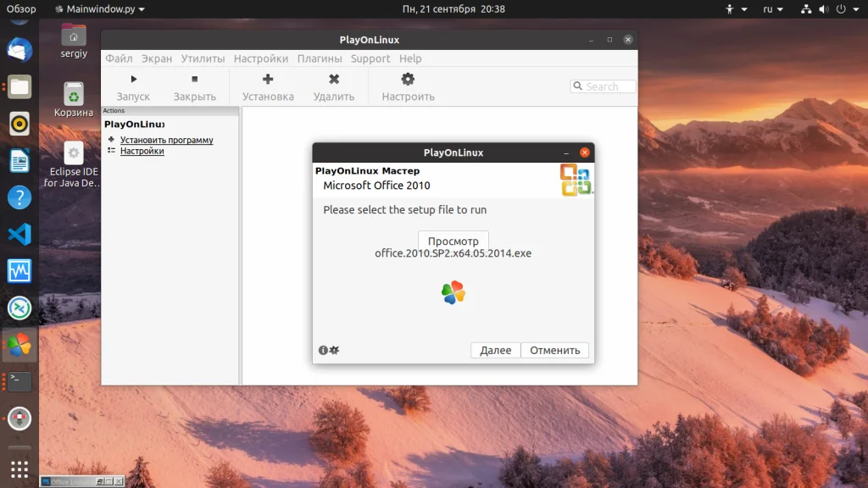This screenshot has height=488, width=868.
Task: Open the Mainwindow.py application menu dropdown
Action: (x=100, y=8)
